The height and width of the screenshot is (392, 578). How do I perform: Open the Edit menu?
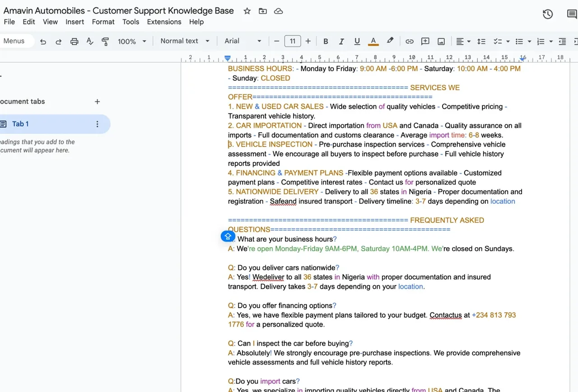(29, 22)
